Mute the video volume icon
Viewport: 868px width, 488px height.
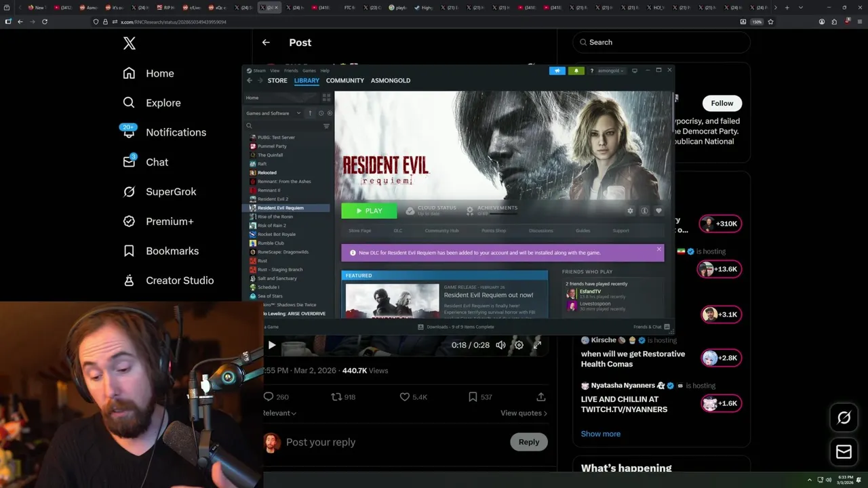[500, 345]
